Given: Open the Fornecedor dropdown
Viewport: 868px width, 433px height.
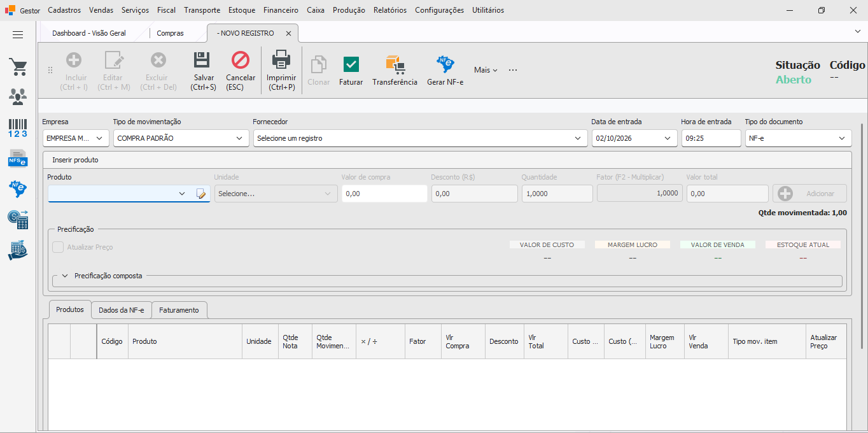Looking at the screenshot, I should [x=420, y=138].
